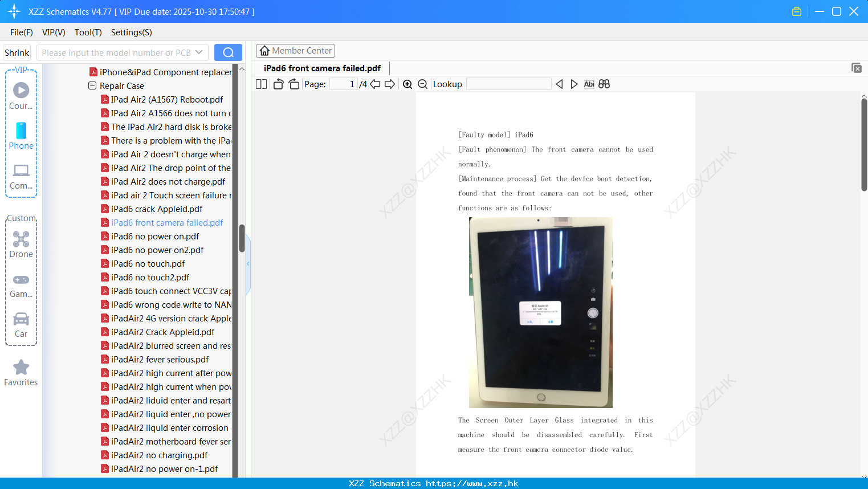Viewport: 868px width, 489px height.
Task: Open the Member Center
Action: 295,51
